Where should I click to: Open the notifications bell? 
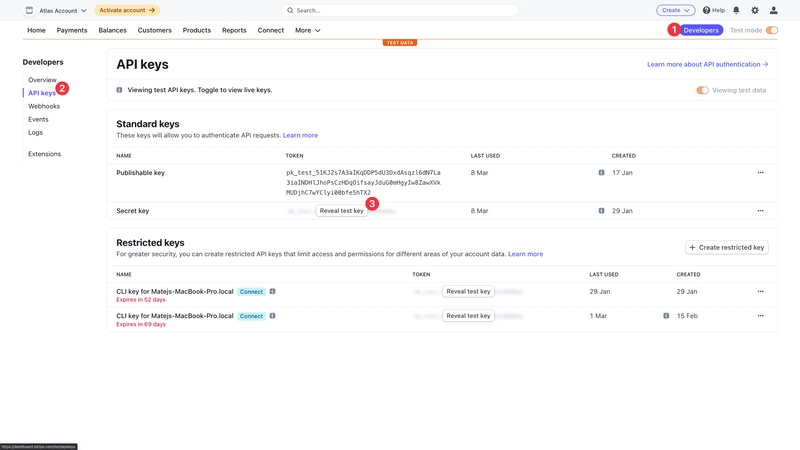tap(736, 10)
